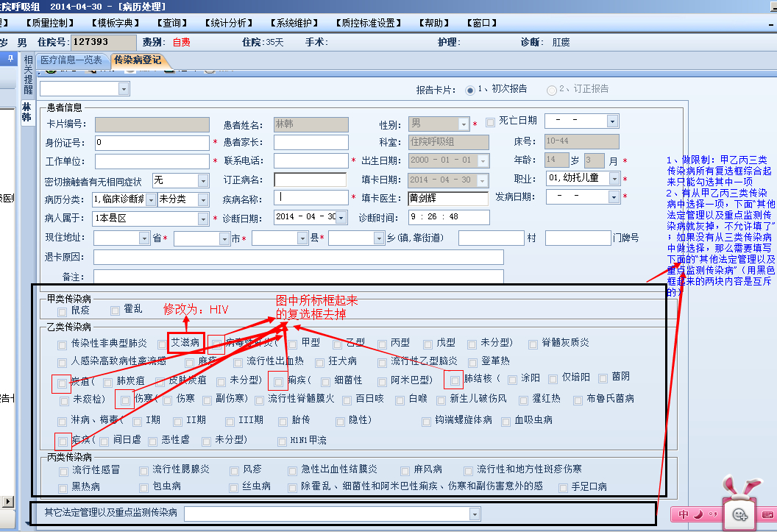Check the 脊髓灰质炎 checkbox
Image resolution: width=777 pixels, height=532 pixels.
click(533, 344)
